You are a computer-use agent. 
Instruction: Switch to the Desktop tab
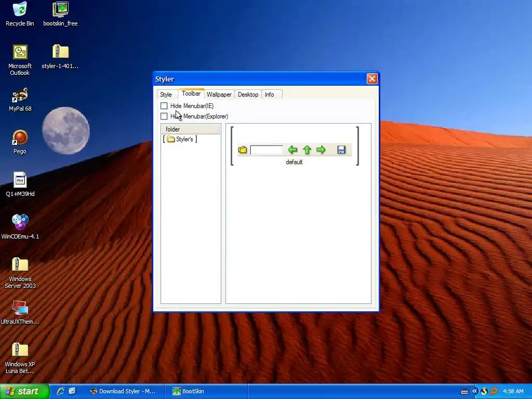click(248, 95)
